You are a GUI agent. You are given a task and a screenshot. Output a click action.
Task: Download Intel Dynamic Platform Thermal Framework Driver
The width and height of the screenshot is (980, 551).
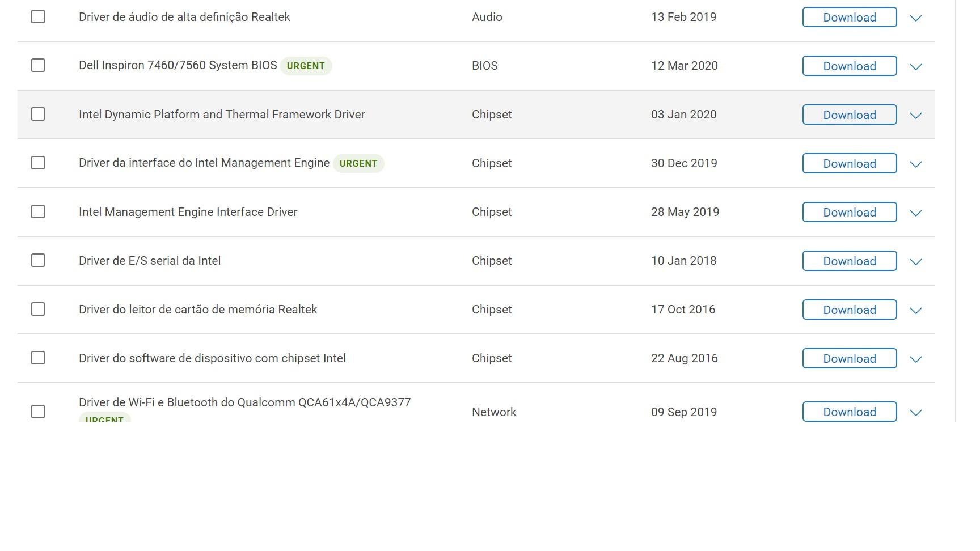pos(849,115)
